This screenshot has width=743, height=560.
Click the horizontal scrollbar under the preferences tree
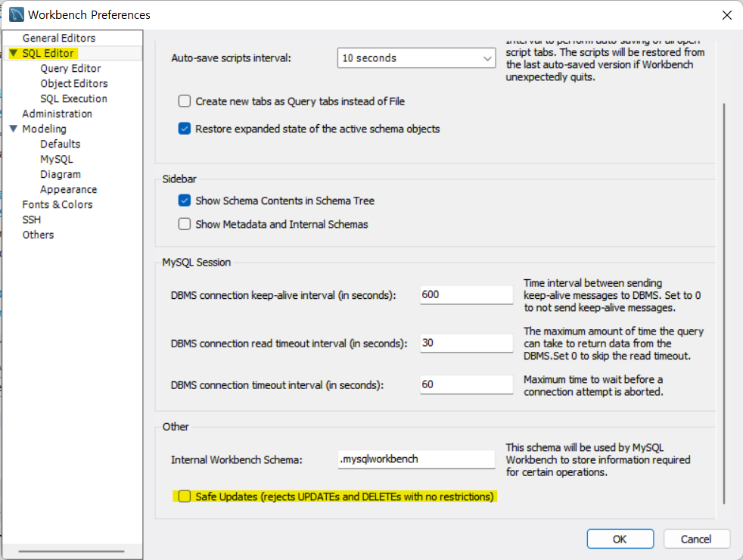coord(72,552)
